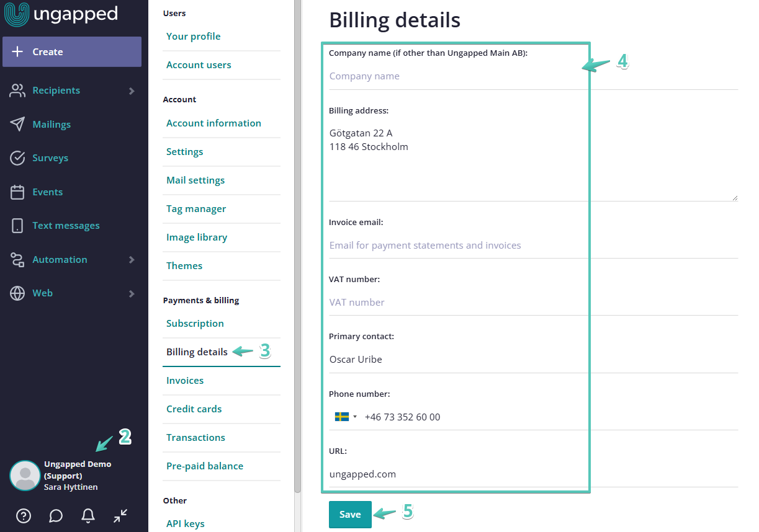Open the chat bubble icon
Image resolution: width=759 pixels, height=532 pixels.
click(56, 515)
